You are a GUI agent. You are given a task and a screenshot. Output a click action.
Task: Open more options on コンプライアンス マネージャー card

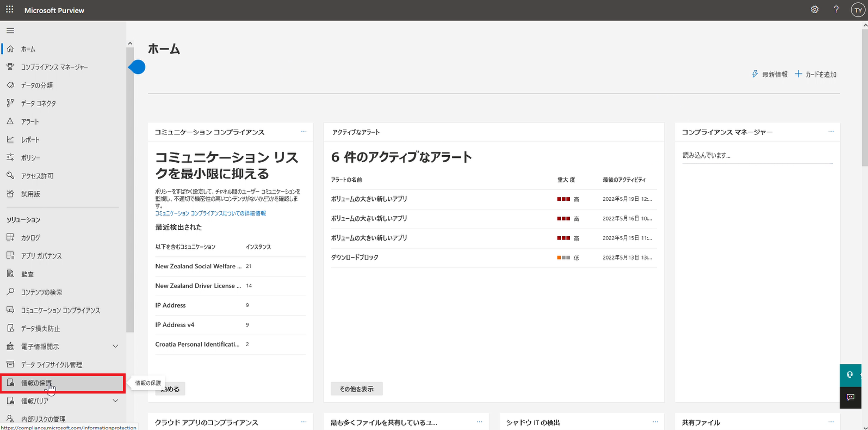(831, 132)
